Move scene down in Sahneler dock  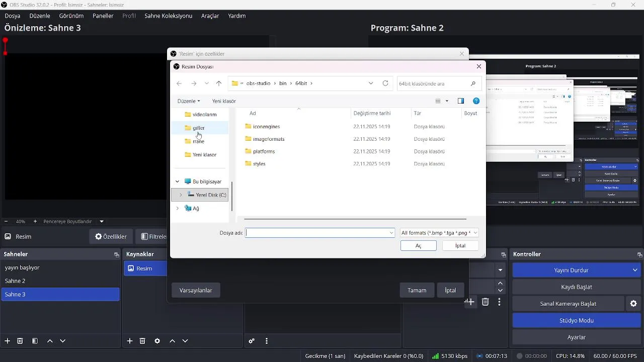tap(63, 341)
